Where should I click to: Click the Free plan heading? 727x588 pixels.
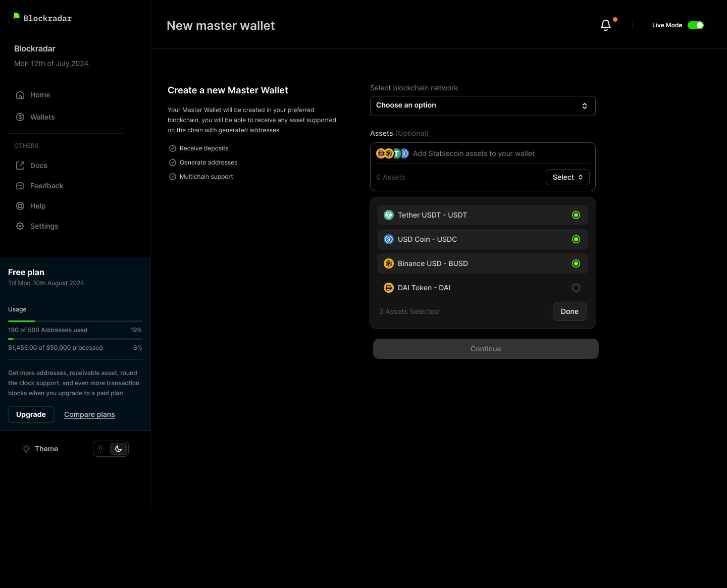(26, 272)
